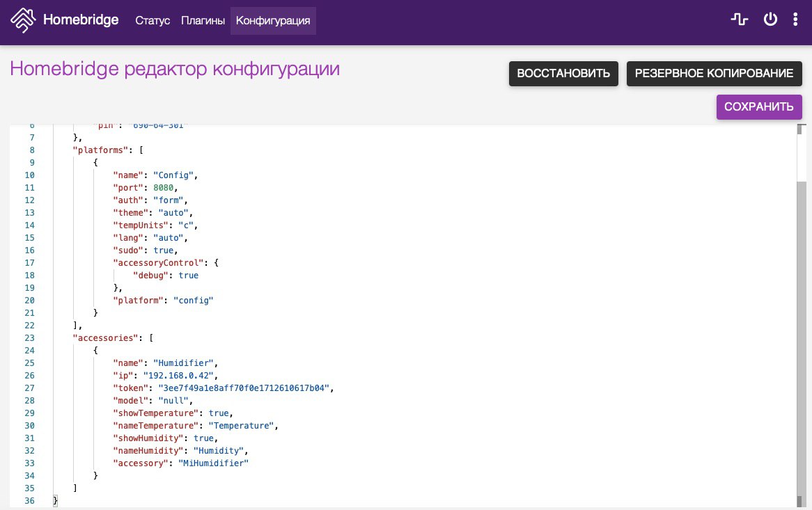Save config with the СОХРАНИТЬ button
This screenshot has height=510, width=812.
click(759, 107)
